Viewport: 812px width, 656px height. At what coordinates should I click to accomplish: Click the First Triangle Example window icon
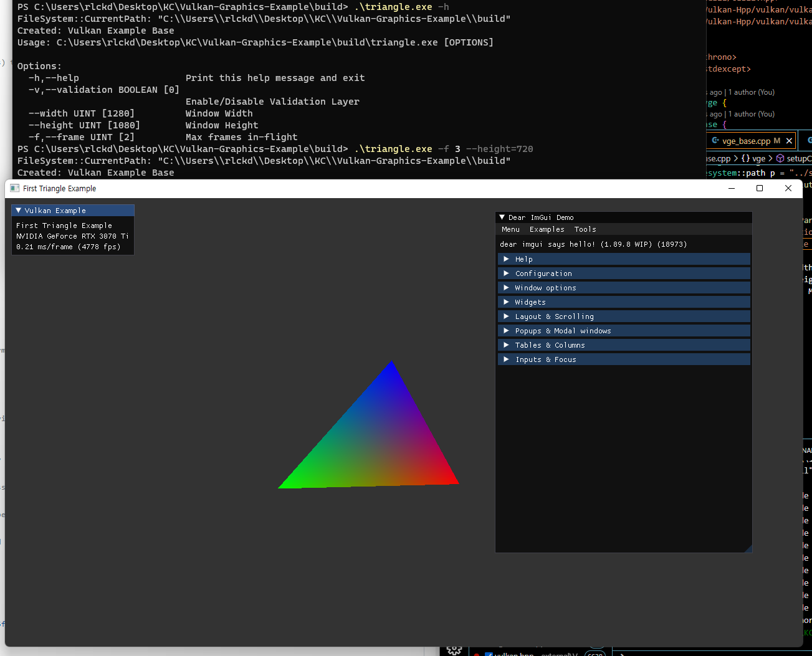[x=15, y=188]
